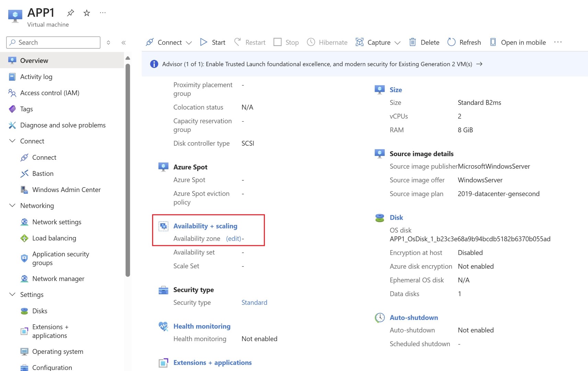Expand the Capture dropdown arrow
The width and height of the screenshot is (588, 371).
coord(397,43)
